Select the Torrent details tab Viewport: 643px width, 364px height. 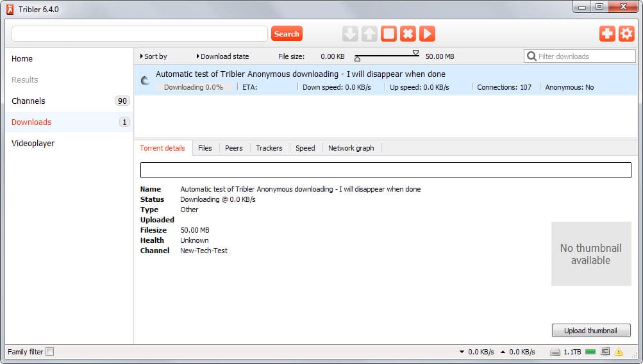[162, 148]
